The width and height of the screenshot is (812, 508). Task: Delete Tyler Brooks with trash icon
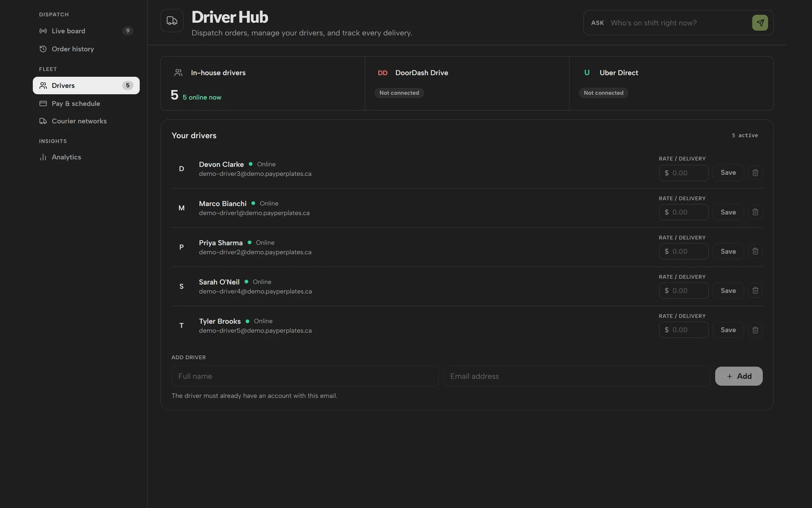tap(755, 330)
